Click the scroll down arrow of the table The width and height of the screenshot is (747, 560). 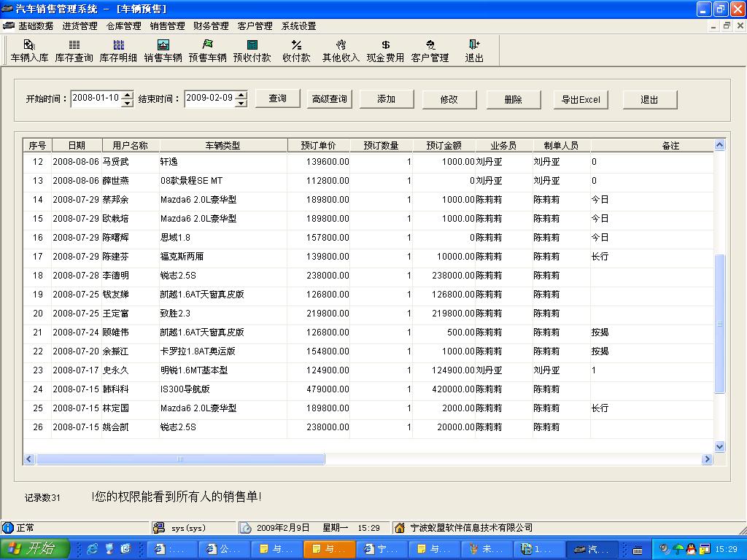(x=720, y=447)
